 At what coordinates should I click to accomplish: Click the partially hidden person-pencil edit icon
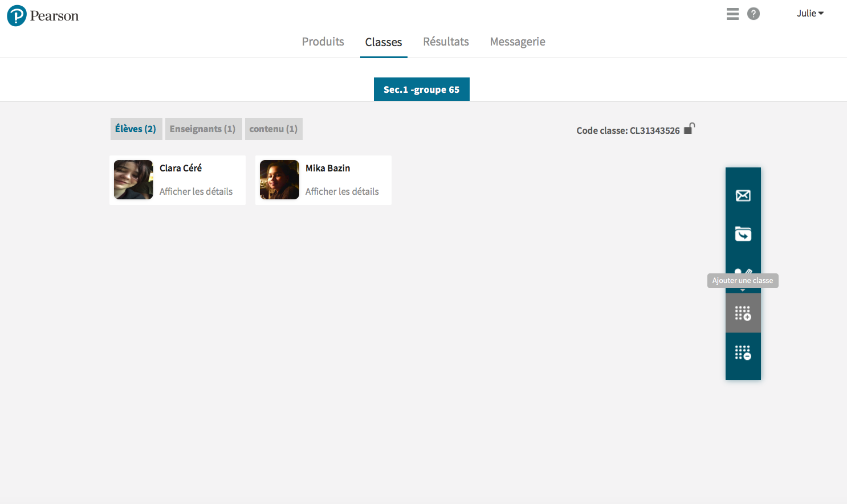(x=743, y=271)
